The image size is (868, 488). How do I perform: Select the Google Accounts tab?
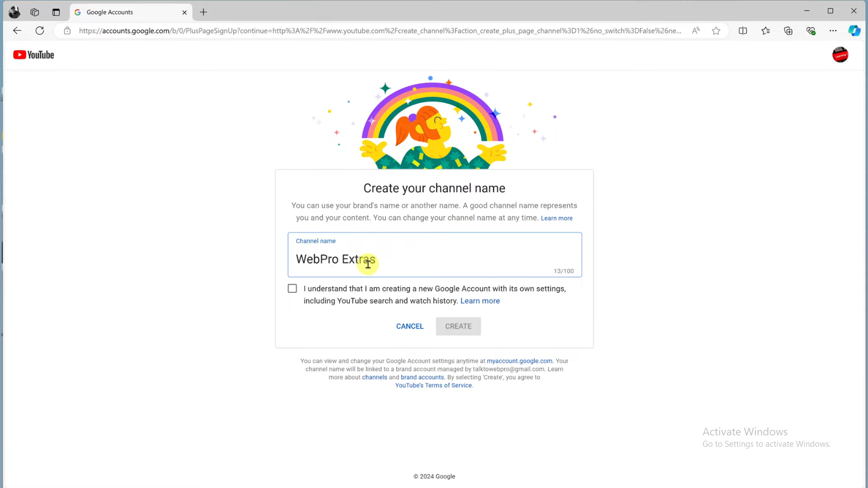pos(131,12)
